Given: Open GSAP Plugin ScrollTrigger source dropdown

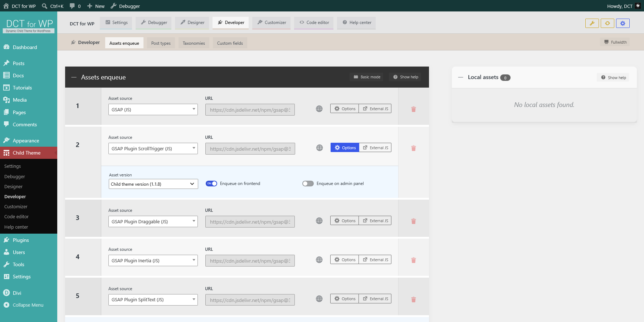Looking at the screenshot, I should tap(153, 148).
